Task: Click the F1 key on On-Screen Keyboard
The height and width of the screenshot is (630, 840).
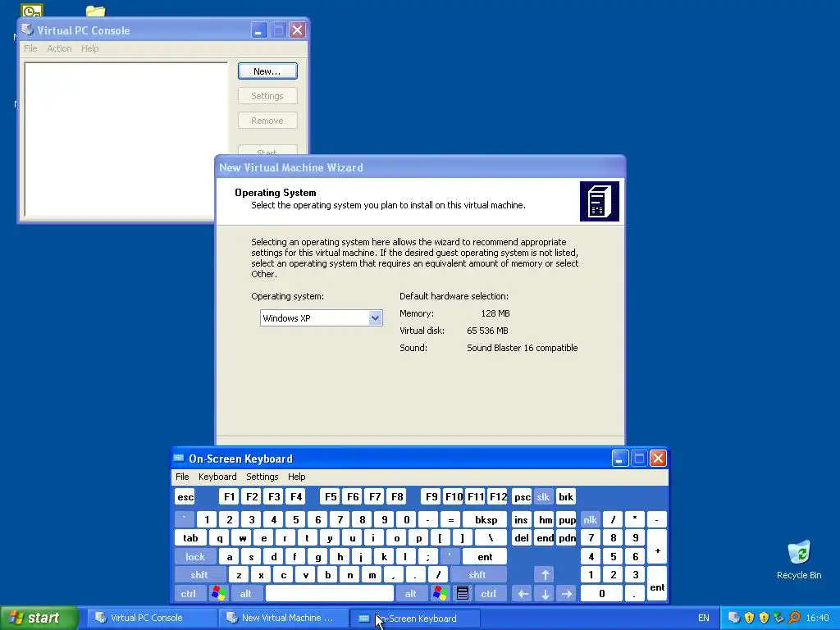Action: coord(229,496)
